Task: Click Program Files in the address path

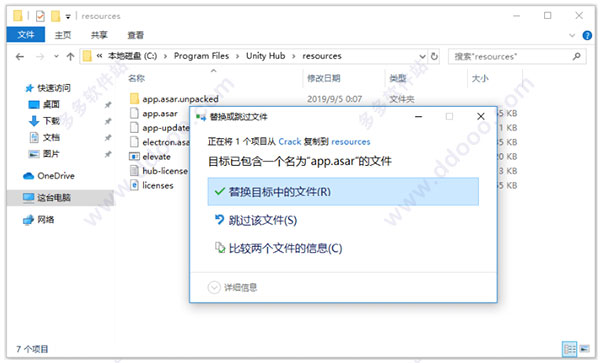Action: (201, 56)
